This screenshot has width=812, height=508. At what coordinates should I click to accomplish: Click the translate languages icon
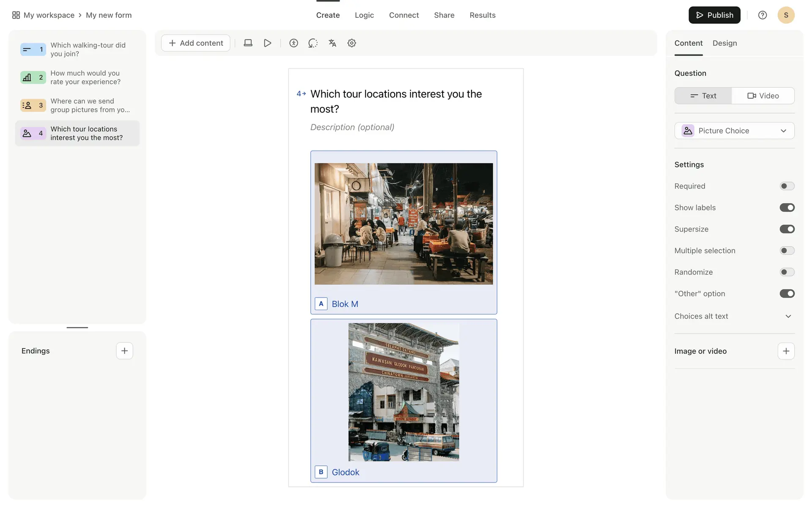(332, 43)
